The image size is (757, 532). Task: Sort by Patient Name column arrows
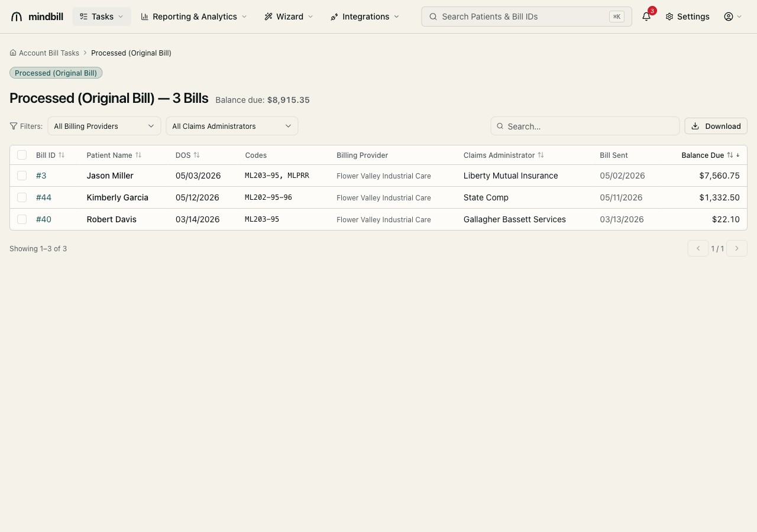coord(138,155)
